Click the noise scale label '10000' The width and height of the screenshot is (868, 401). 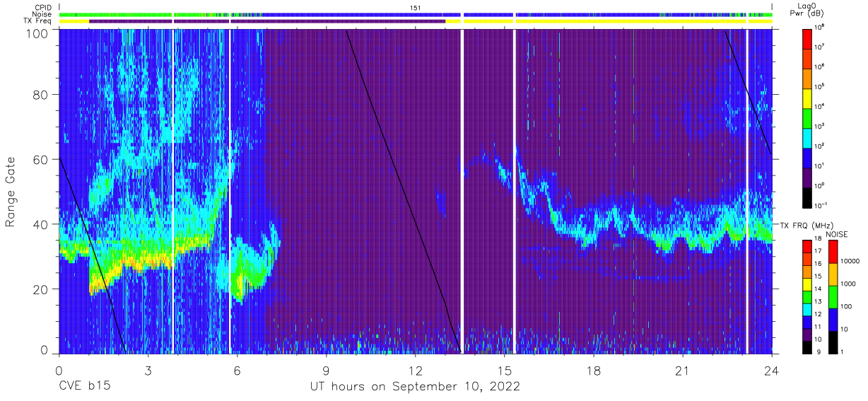click(848, 260)
